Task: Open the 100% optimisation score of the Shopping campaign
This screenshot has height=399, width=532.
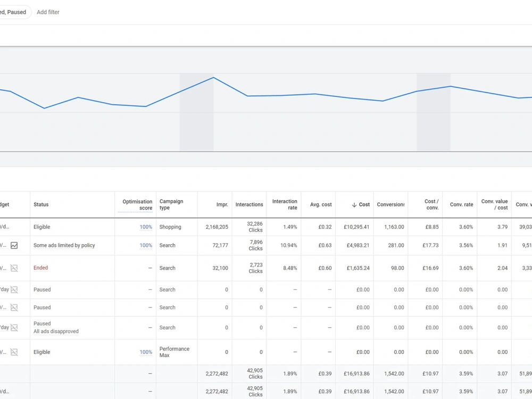Action: 146,227
